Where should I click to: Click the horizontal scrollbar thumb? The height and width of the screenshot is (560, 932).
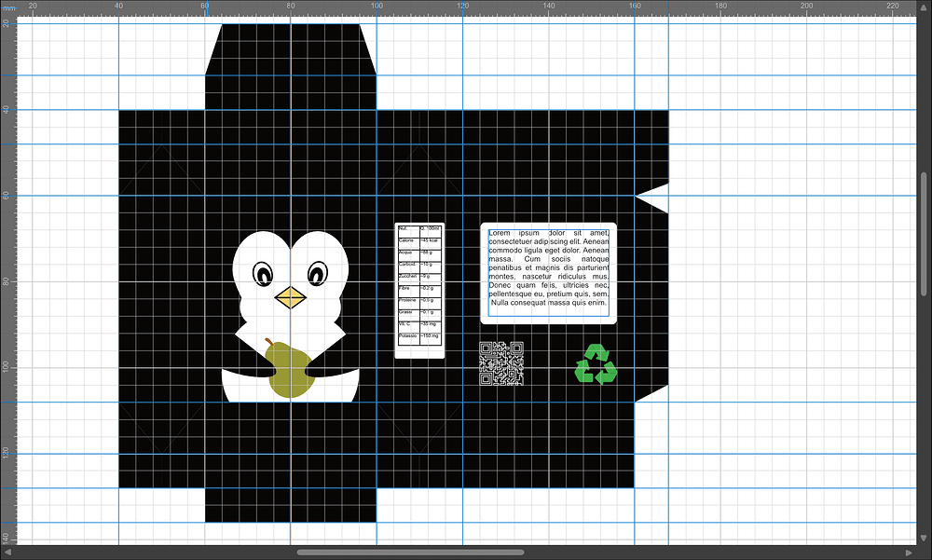coord(410,553)
